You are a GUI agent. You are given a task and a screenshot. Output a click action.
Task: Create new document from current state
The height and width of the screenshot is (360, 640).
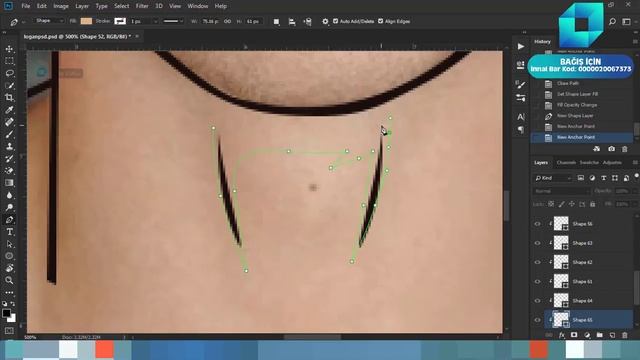pyautogui.click(x=597, y=149)
